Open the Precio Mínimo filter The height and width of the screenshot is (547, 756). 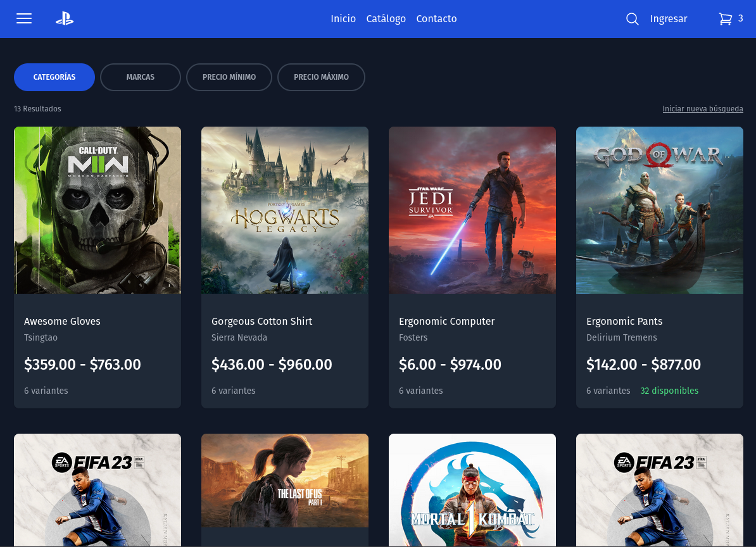click(x=229, y=77)
